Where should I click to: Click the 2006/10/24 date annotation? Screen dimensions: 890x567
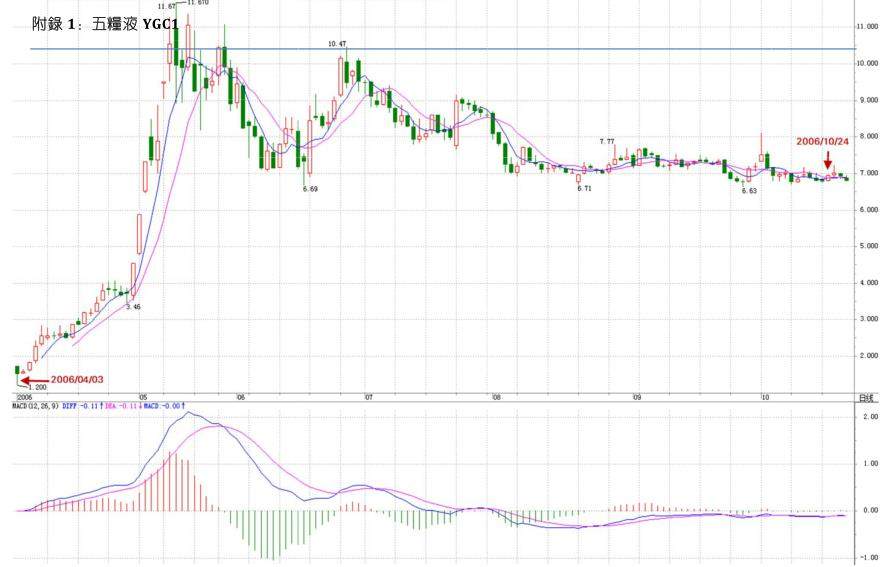pyautogui.click(x=822, y=141)
